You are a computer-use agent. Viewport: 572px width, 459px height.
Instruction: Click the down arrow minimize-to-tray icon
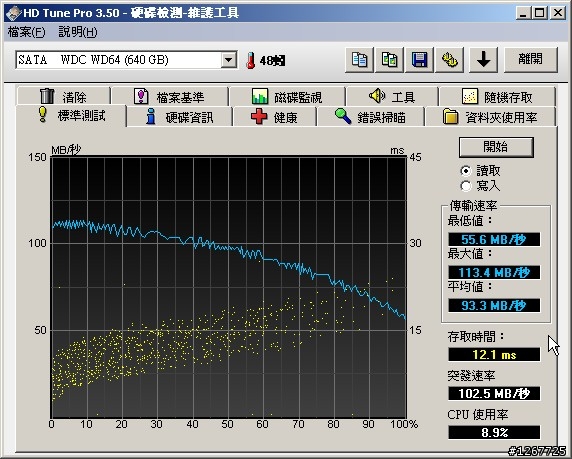tap(483, 59)
